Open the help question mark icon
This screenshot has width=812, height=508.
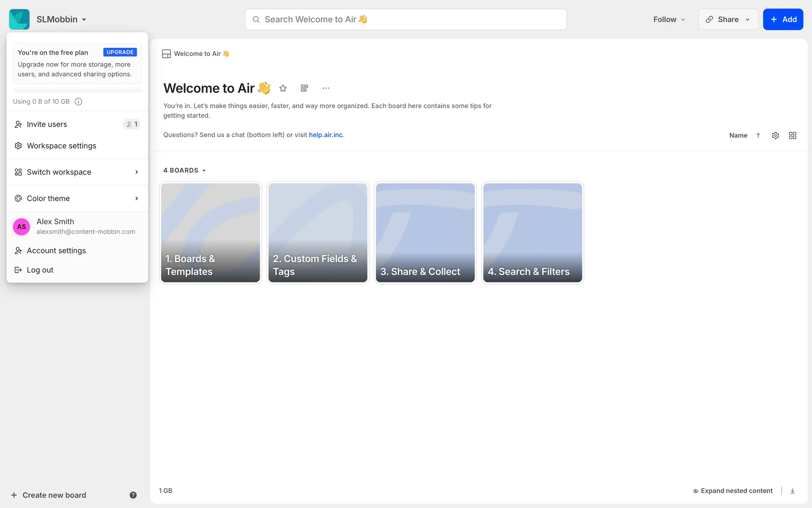tap(133, 495)
